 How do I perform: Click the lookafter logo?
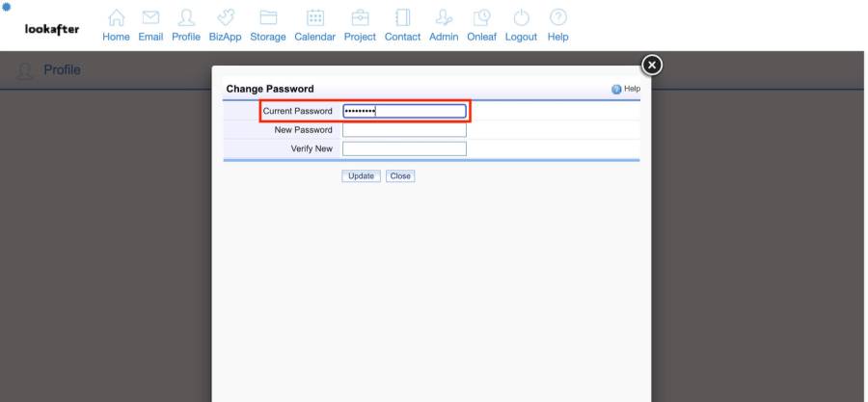(x=52, y=27)
